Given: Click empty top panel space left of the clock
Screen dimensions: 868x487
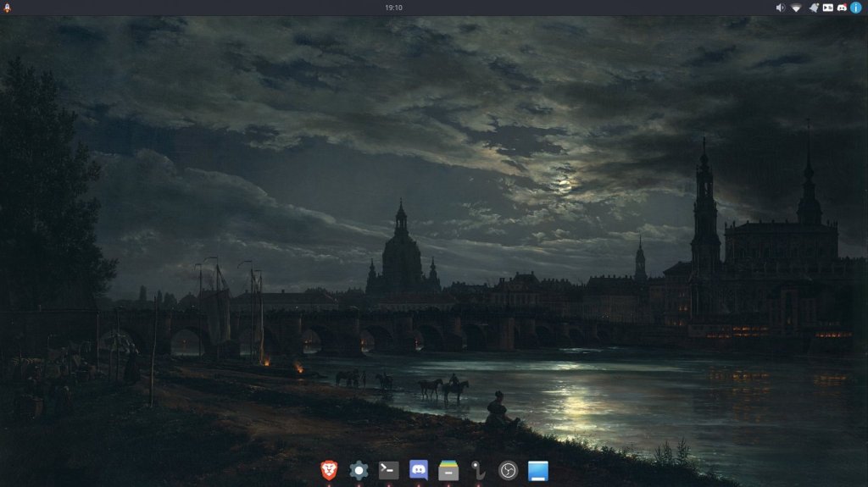Looking at the screenshot, I should pos(212,8).
